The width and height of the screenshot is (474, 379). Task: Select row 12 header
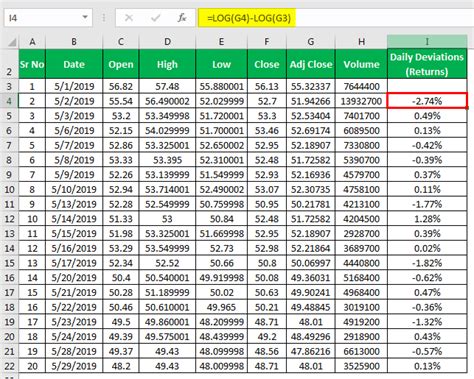pos(9,219)
